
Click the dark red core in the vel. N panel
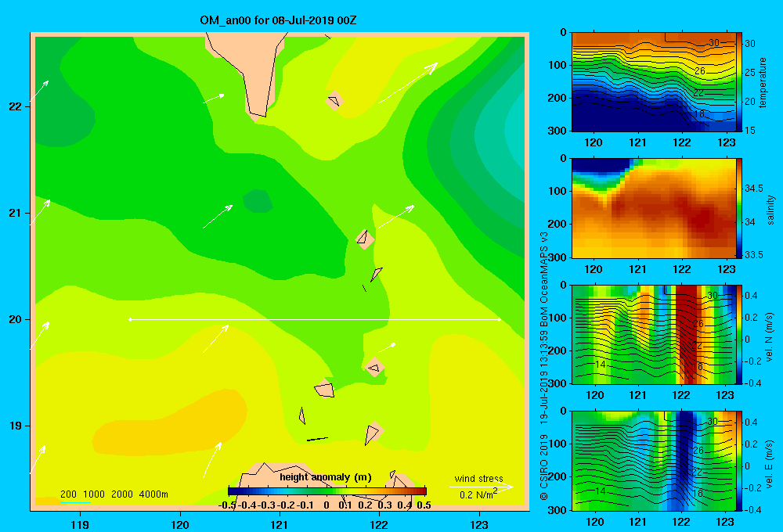688,334
